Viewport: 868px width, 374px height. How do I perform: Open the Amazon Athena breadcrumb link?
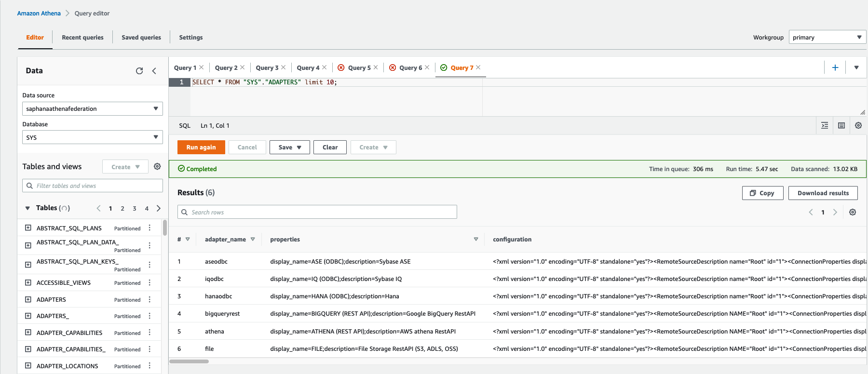point(39,13)
